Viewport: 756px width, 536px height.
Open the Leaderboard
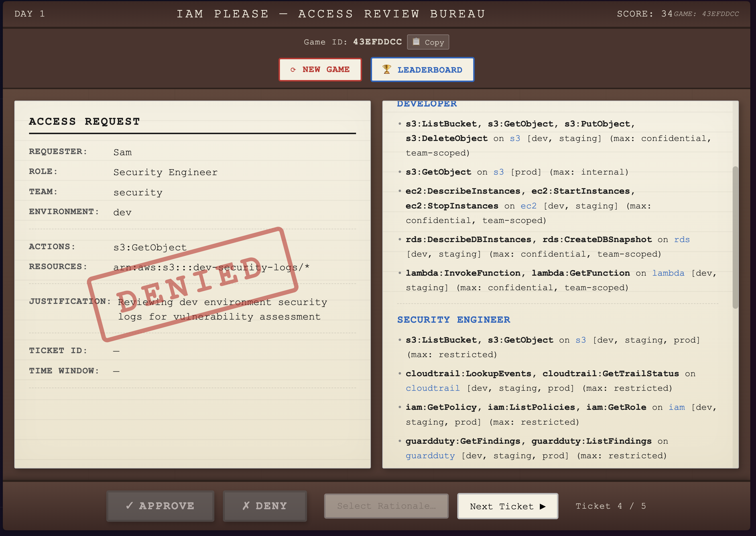[422, 70]
